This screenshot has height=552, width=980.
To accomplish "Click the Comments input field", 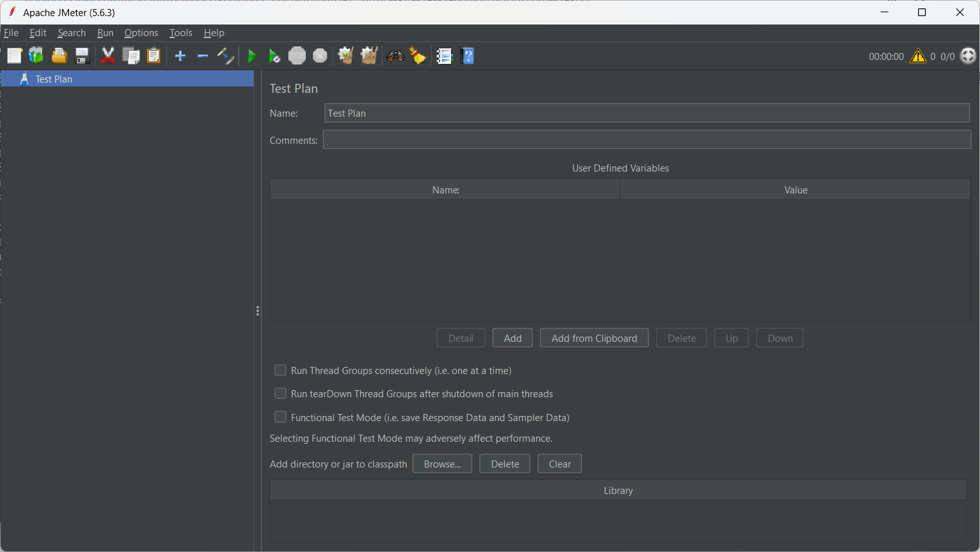I will point(647,139).
